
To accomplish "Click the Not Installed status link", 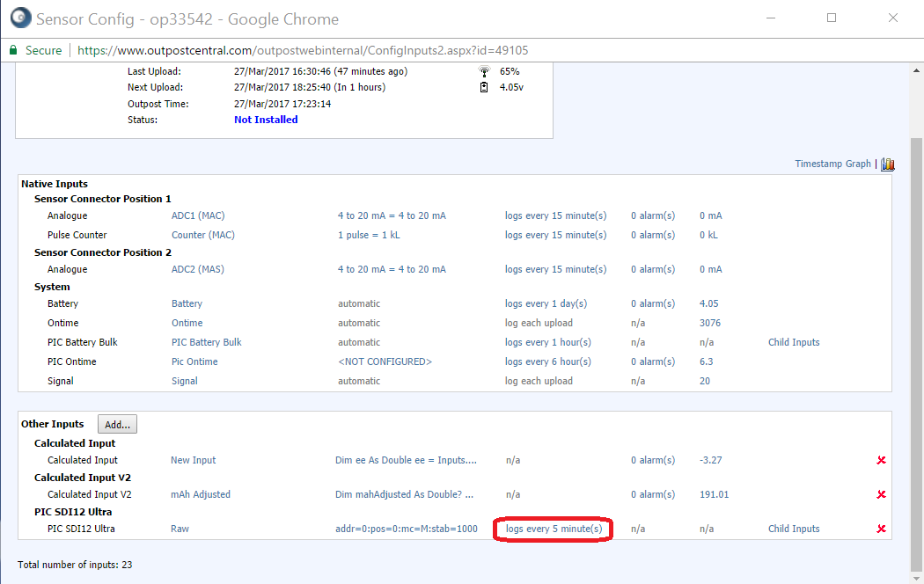I will pos(266,120).
